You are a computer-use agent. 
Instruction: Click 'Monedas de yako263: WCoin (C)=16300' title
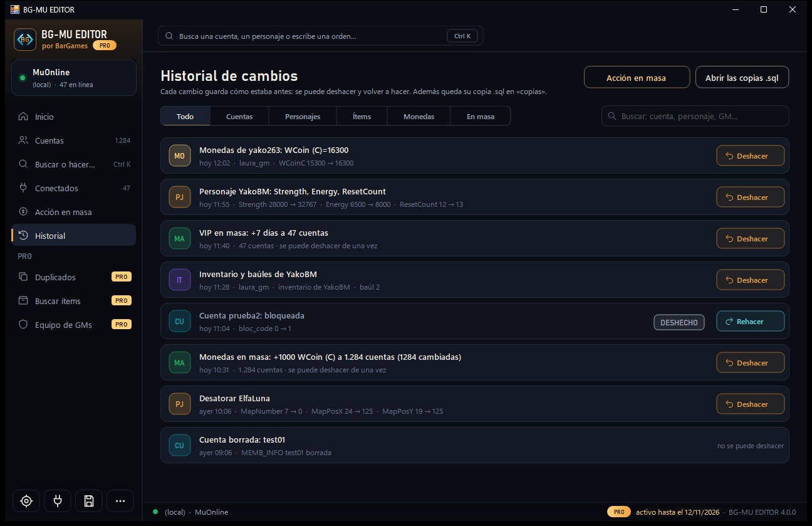pos(274,150)
